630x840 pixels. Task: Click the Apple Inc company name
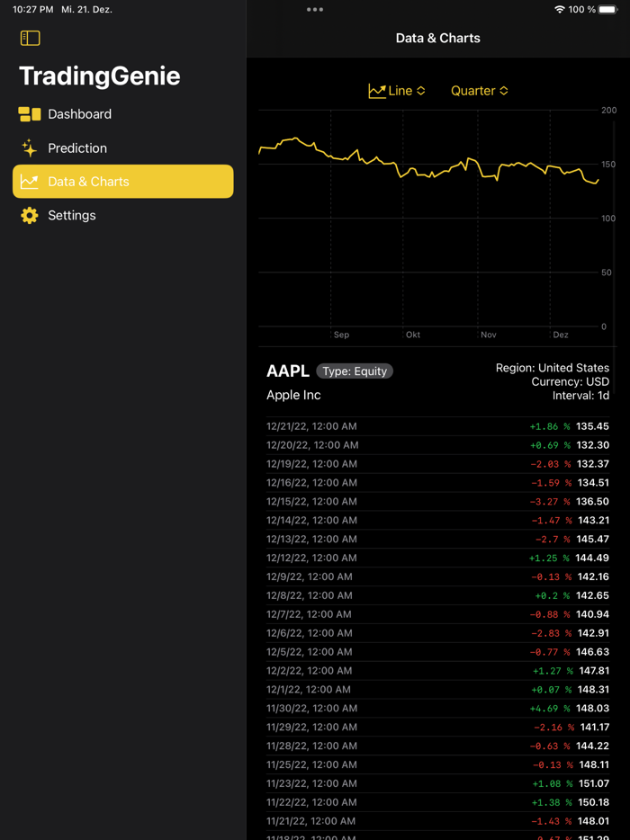click(x=293, y=395)
